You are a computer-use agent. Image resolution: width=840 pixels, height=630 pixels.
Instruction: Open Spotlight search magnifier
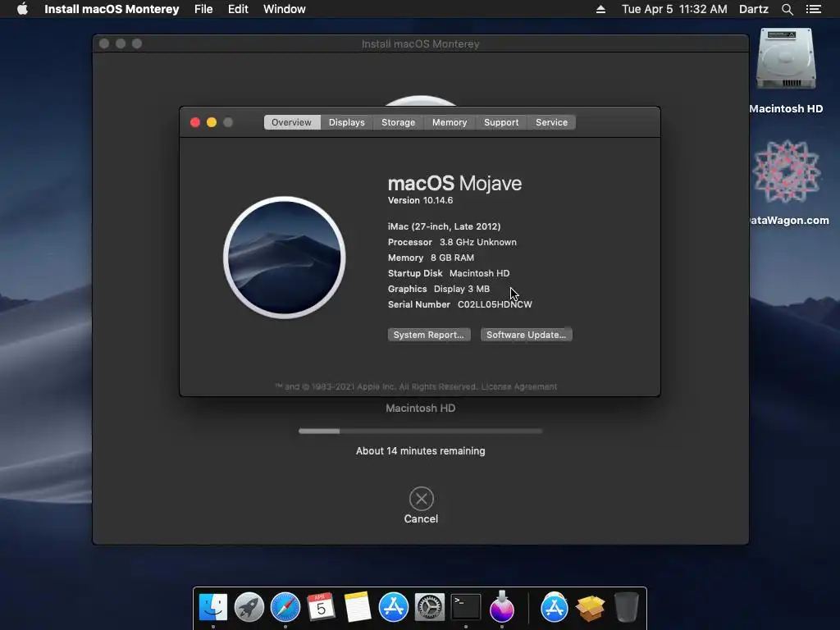pos(787,9)
